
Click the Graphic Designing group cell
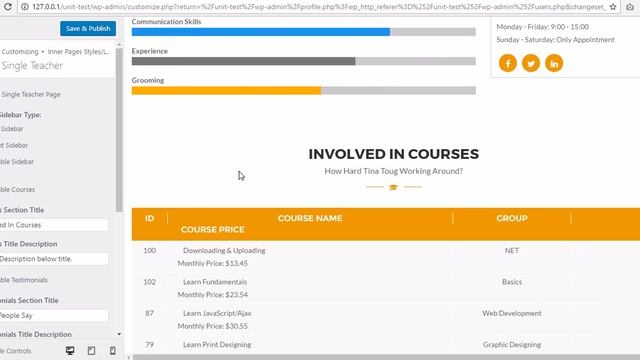click(x=512, y=345)
